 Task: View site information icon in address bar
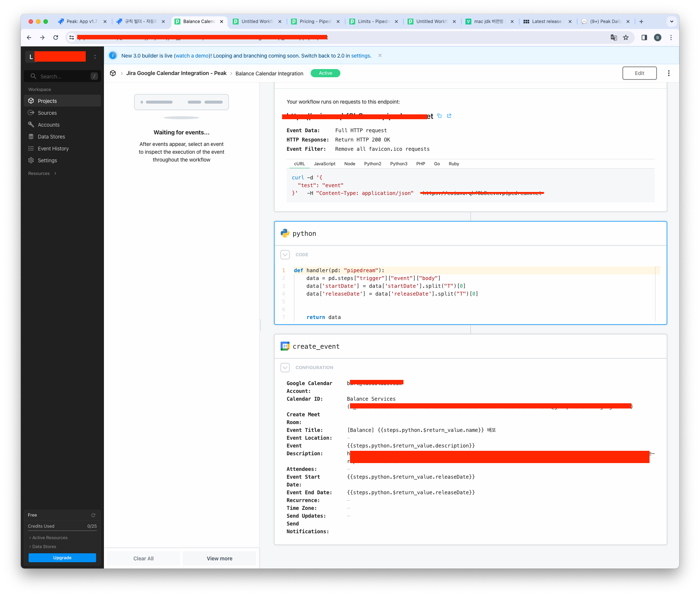[x=72, y=38]
